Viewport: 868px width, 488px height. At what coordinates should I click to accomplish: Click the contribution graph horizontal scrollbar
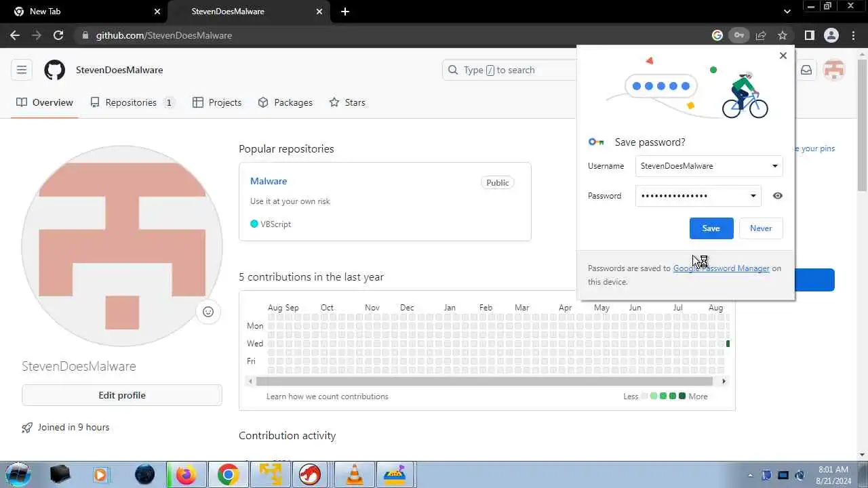[486, 382]
